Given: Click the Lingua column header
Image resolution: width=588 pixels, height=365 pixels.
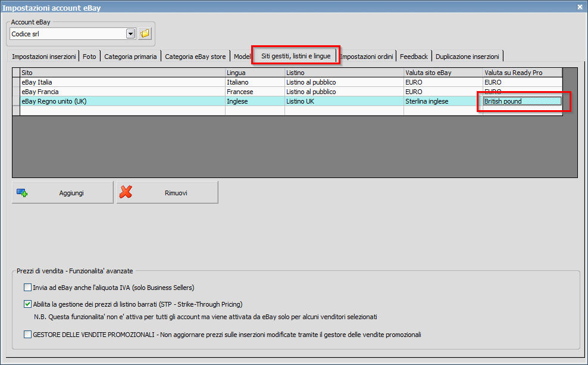Looking at the screenshot, I should coord(255,73).
